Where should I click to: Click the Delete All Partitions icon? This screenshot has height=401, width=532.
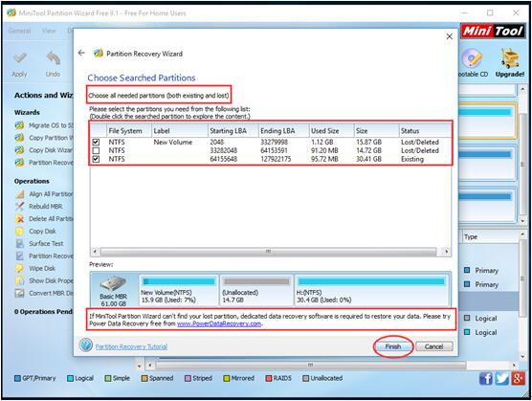[x=20, y=219]
